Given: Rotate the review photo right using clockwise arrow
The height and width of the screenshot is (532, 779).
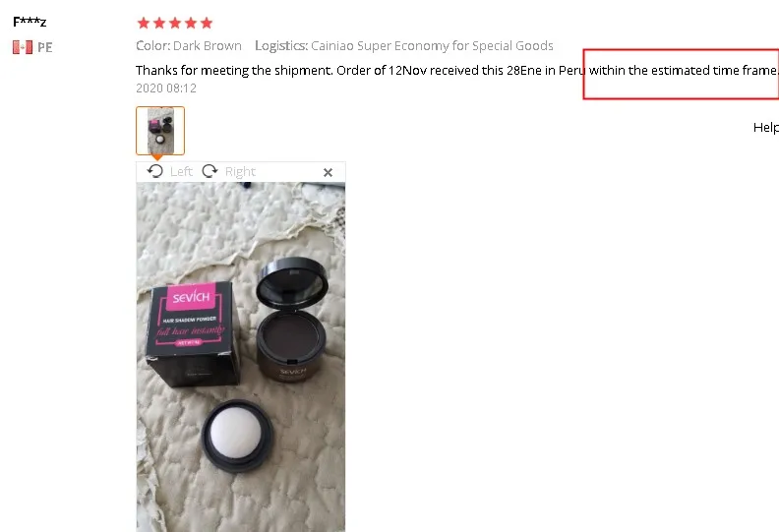Looking at the screenshot, I should point(210,171).
